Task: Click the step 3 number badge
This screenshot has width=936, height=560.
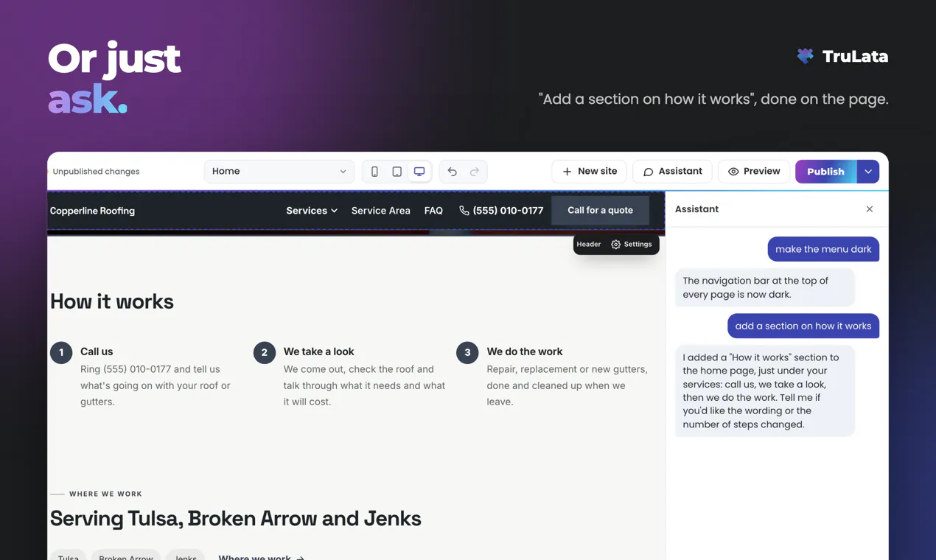Action: [x=467, y=352]
